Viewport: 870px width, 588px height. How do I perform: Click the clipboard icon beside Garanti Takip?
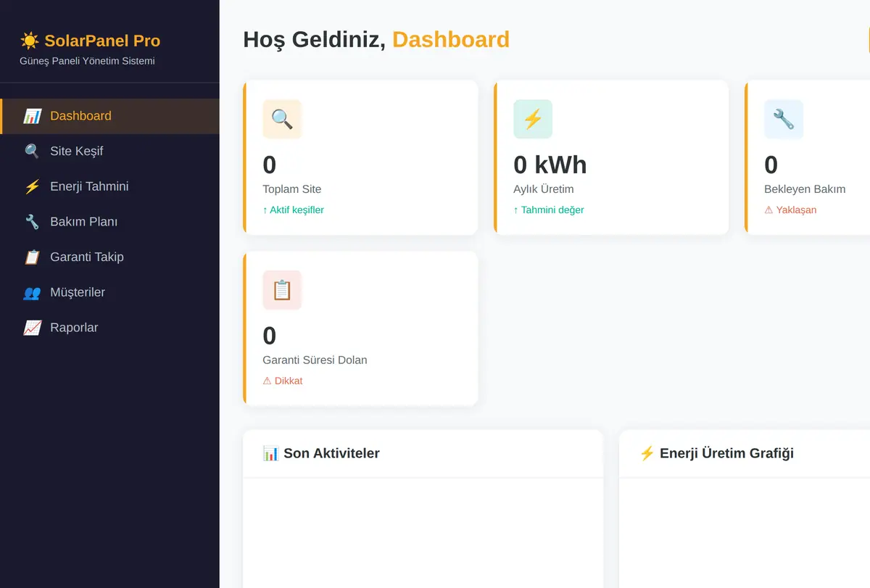coord(32,257)
